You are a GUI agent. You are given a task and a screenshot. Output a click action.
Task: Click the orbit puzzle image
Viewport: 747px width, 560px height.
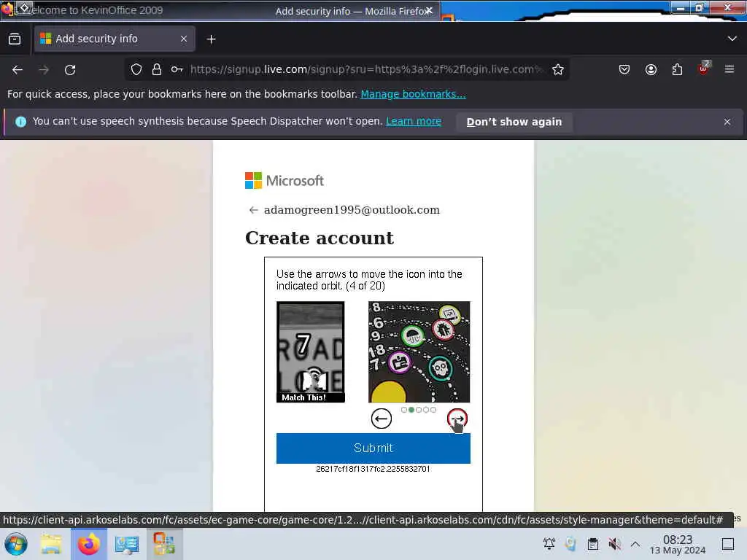click(419, 352)
